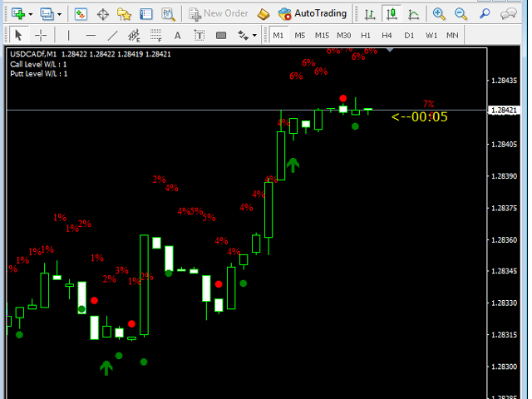Zoom in on the chart

pos(439,13)
